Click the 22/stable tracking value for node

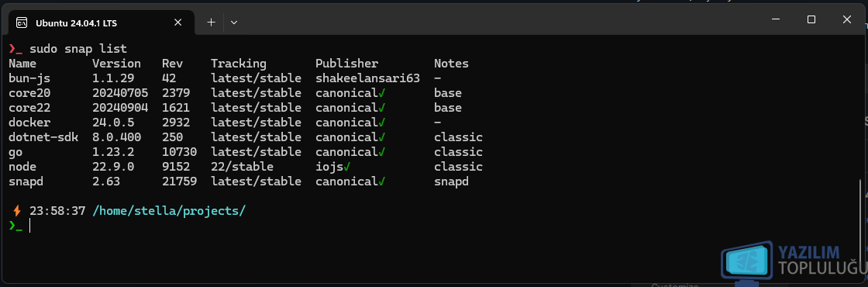point(242,167)
